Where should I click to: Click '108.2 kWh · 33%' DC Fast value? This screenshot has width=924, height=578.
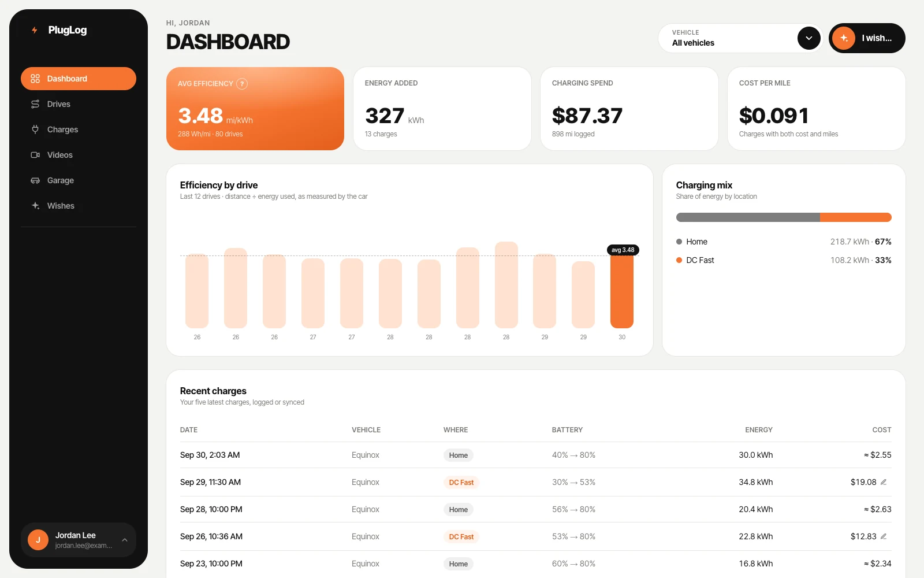(x=861, y=260)
